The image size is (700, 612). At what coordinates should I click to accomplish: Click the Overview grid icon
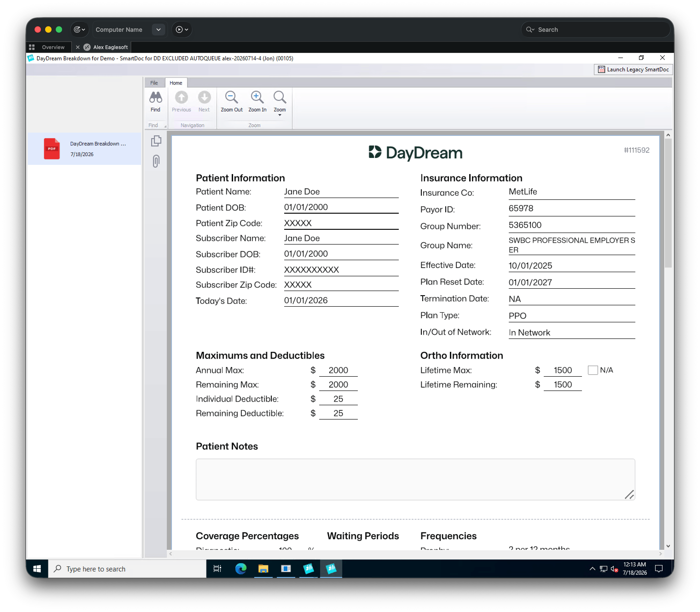point(32,47)
